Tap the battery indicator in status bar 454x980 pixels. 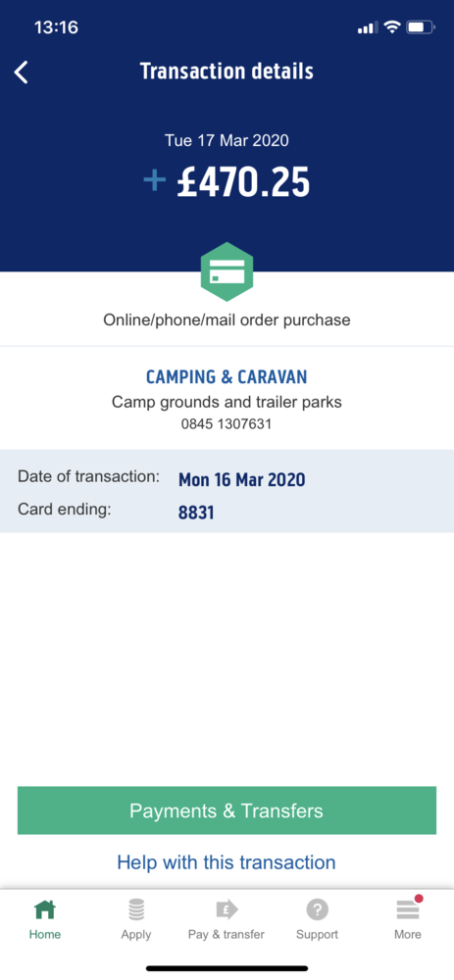pos(420,27)
